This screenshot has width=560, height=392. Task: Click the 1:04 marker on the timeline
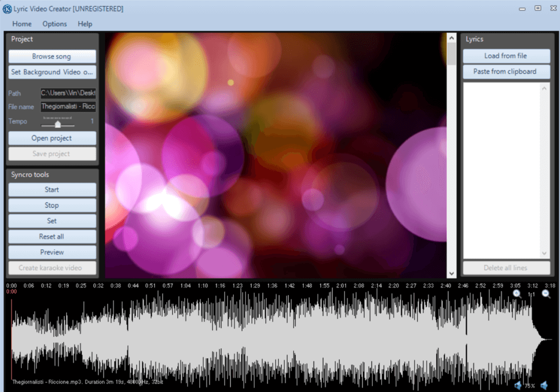coord(185,285)
